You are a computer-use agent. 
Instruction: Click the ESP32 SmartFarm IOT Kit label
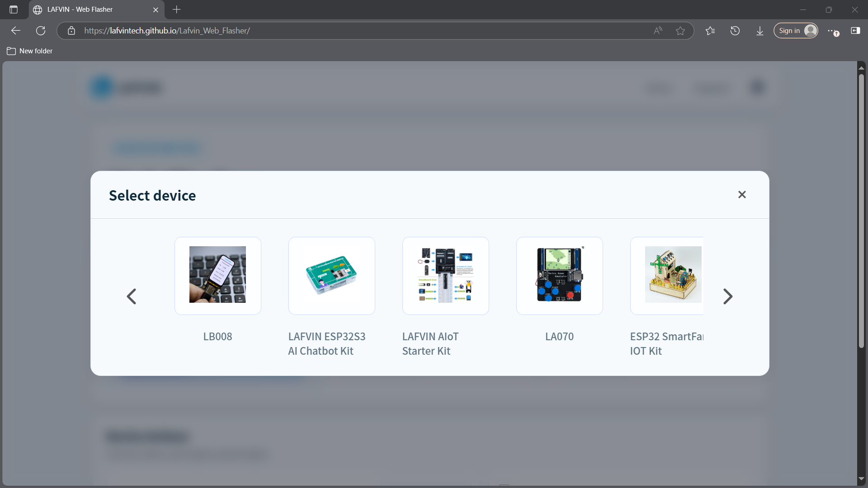point(667,344)
